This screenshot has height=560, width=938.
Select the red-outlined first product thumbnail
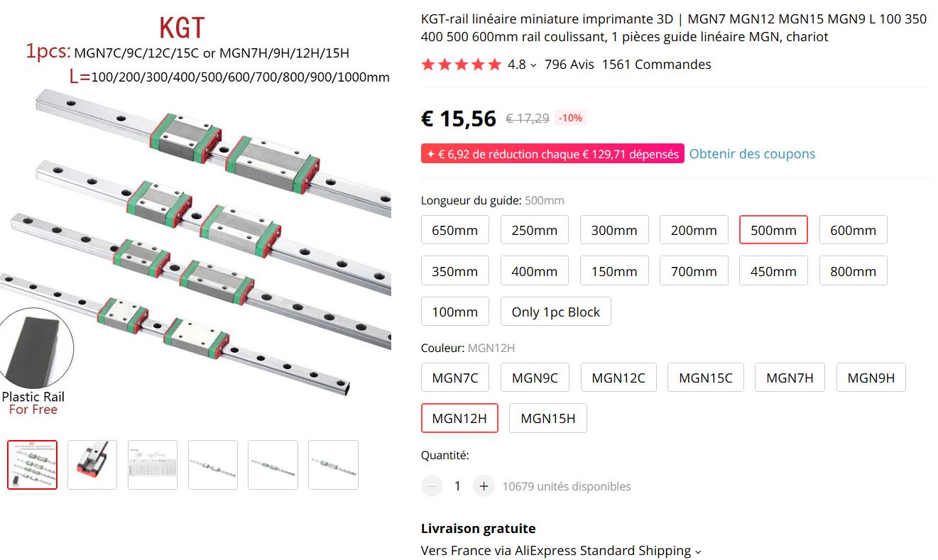[x=33, y=465]
